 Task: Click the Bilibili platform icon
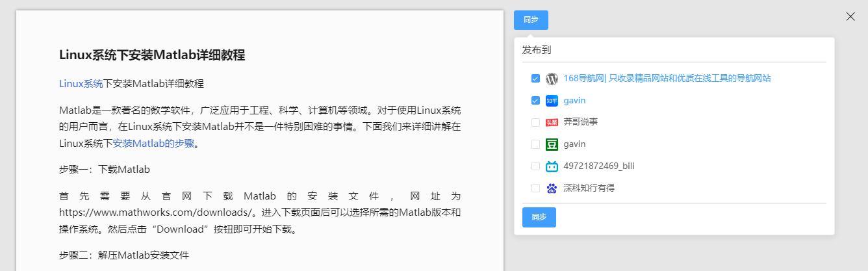(x=552, y=166)
